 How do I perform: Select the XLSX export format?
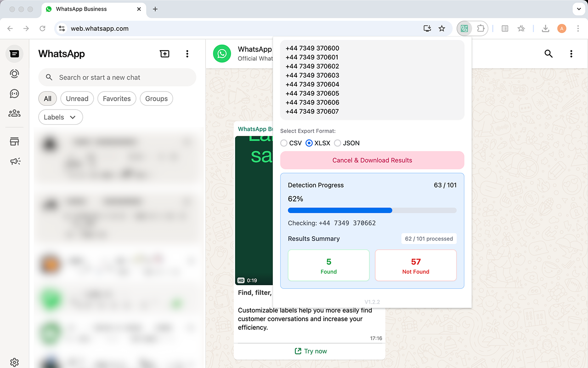click(309, 143)
